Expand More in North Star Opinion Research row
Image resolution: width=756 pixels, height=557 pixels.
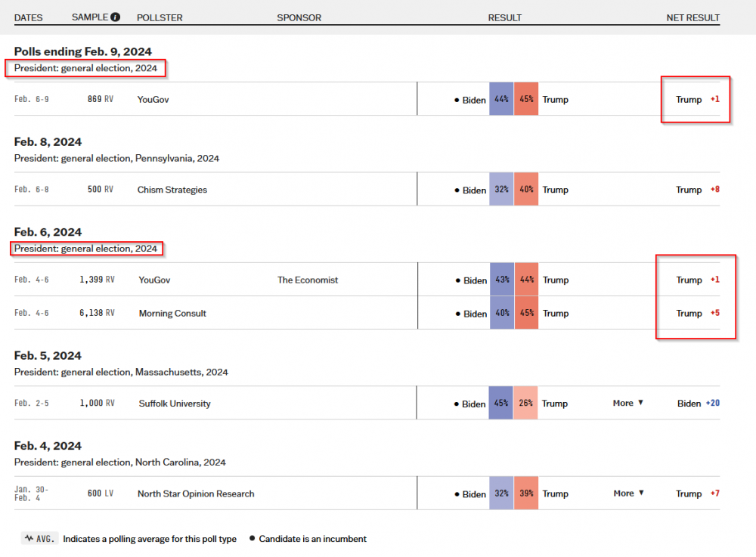pos(628,494)
